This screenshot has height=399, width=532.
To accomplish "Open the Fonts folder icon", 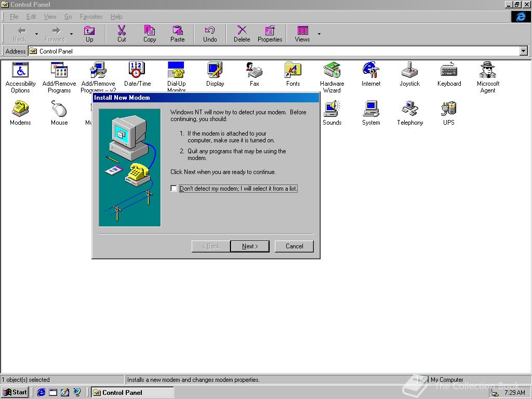I will point(293,74).
